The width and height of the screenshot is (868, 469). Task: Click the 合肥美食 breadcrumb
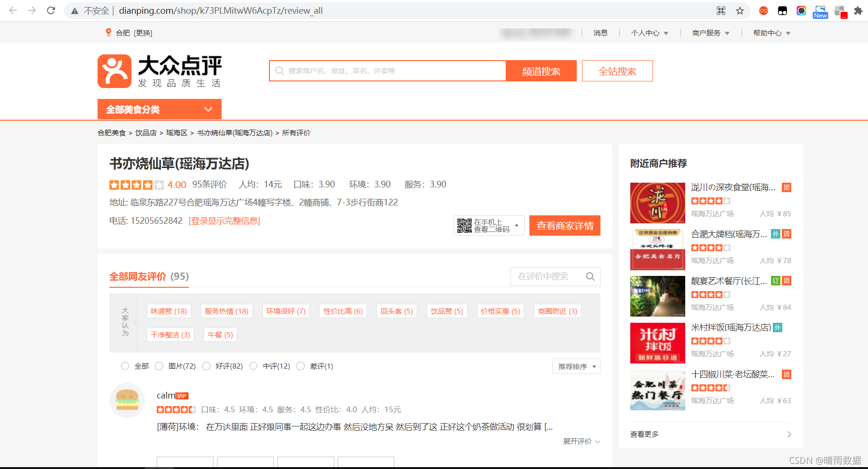(112, 133)
